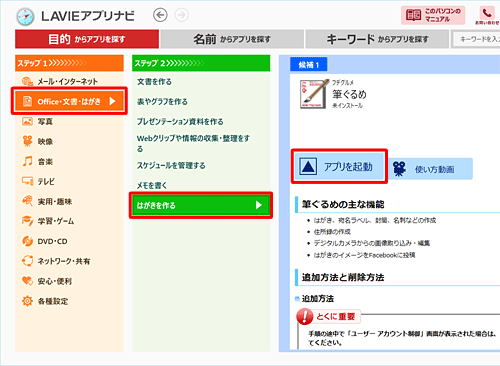Click 筆ぐるめの主な機能 heading

pyautogui.click(x=343, y=204)
